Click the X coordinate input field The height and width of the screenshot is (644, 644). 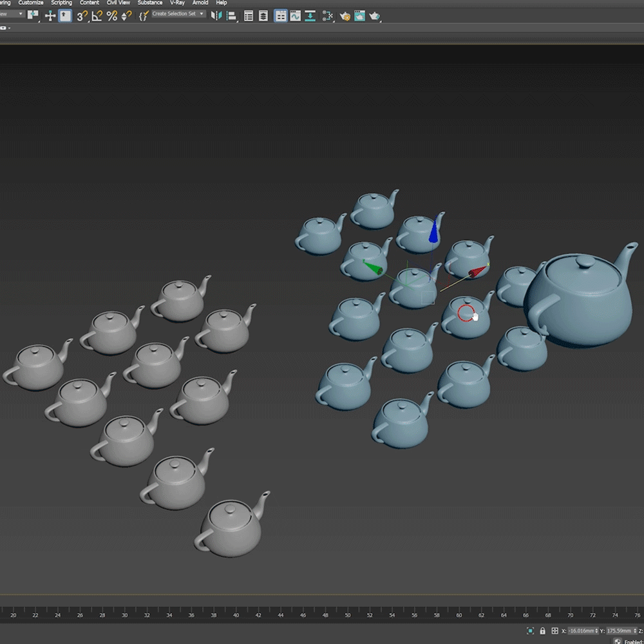click(x=580, y=631)
